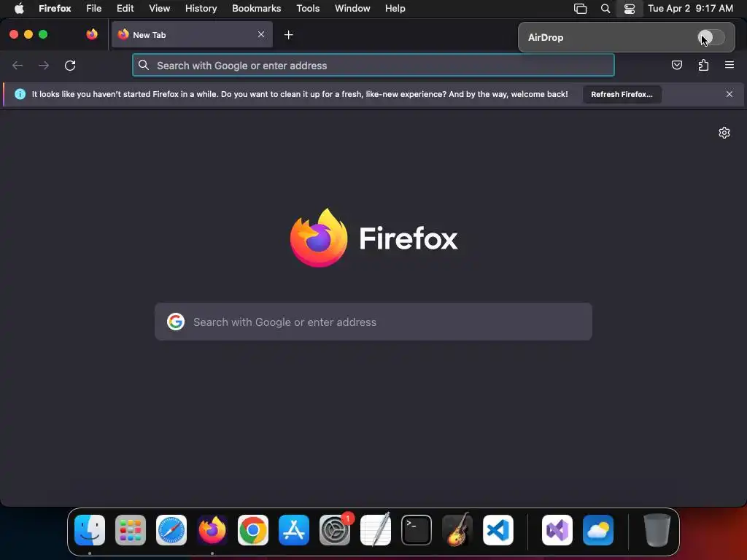Open the Bookmarks menu
The width and height of the screenshot is (747, 560).
(x=256, y=9)
